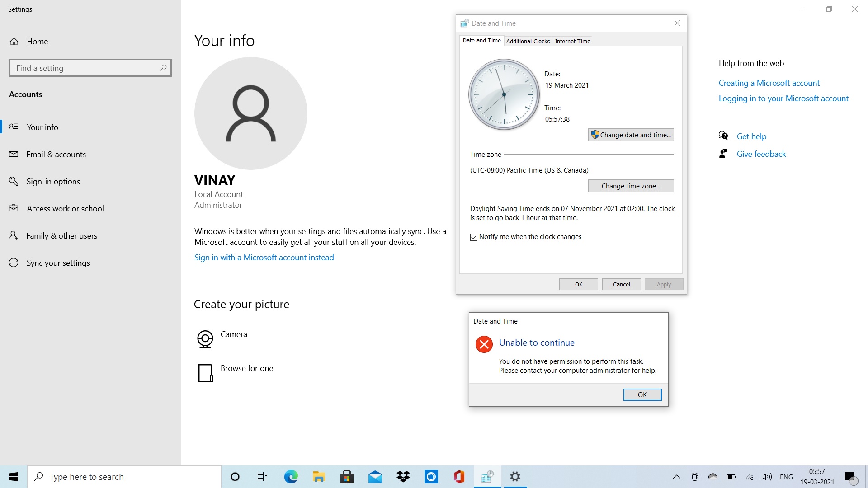Click Browse for one picture option

click(x=246, y=368)
